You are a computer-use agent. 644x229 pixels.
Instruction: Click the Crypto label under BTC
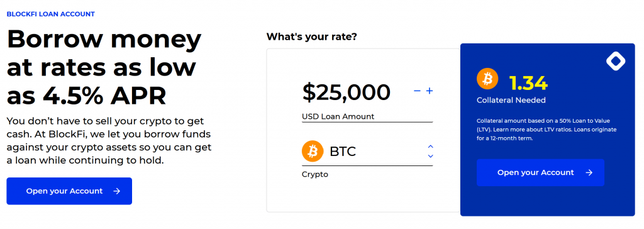coord(315,174)
